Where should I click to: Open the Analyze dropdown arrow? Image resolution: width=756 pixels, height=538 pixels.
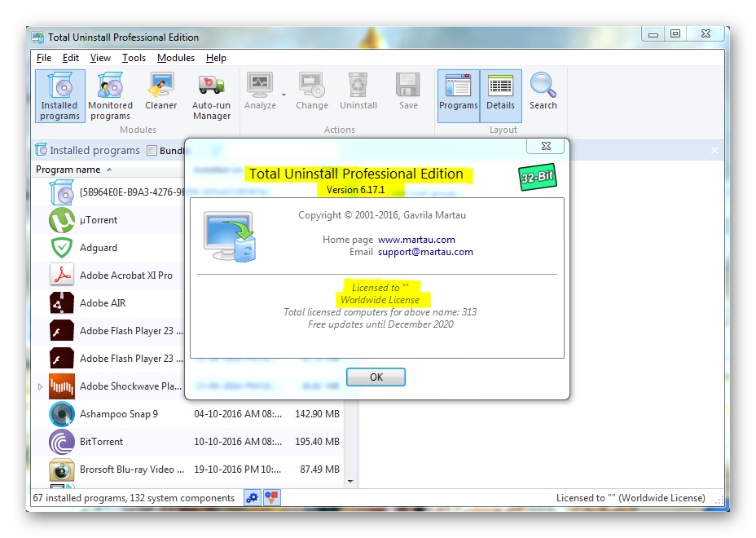(x=284, y=95)
